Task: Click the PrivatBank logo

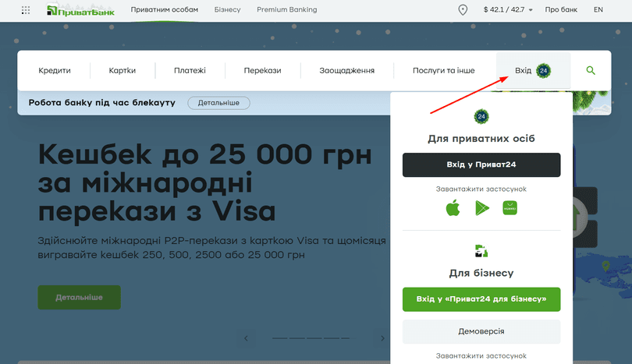Action: [x=80, y=10]
